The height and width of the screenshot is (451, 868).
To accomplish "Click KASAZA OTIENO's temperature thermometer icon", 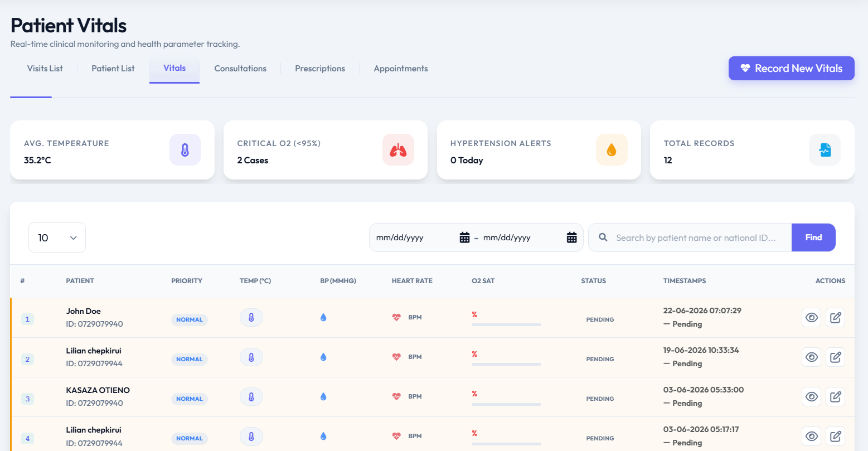I will 251,397.
